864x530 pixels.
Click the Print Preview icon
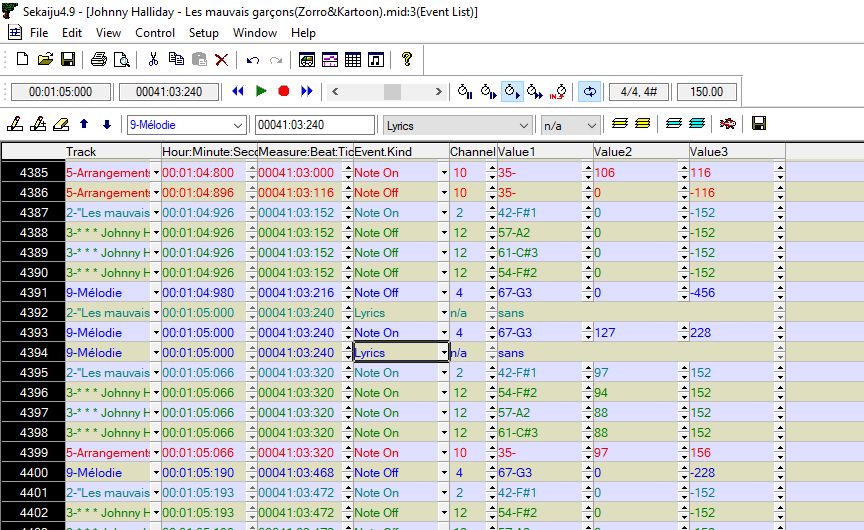pos(122,60)
